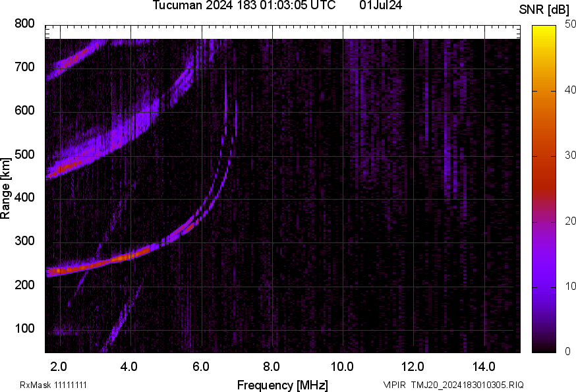The height and width of the screenshot is (392, 576).
Task: Click the 700 range tick label
Action: [x=24, y=67]
